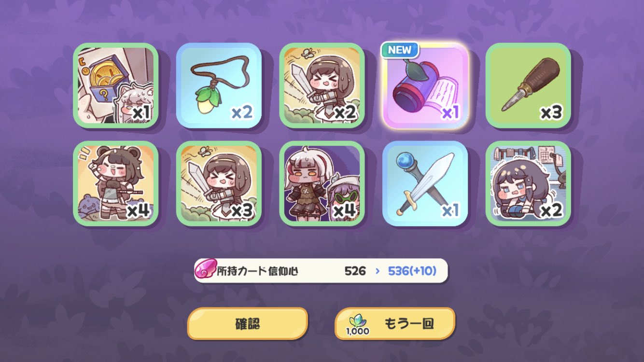Screen dimensions: 644x362
Task: Open the bear-eared girl card
Action: 116,183
